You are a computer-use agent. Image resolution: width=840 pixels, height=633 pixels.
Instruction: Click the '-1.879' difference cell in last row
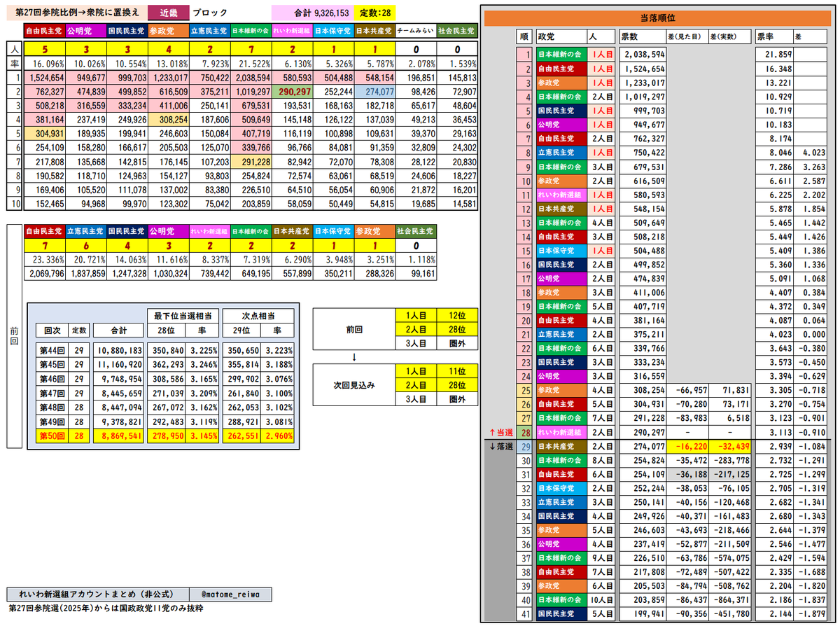point(811,613)
